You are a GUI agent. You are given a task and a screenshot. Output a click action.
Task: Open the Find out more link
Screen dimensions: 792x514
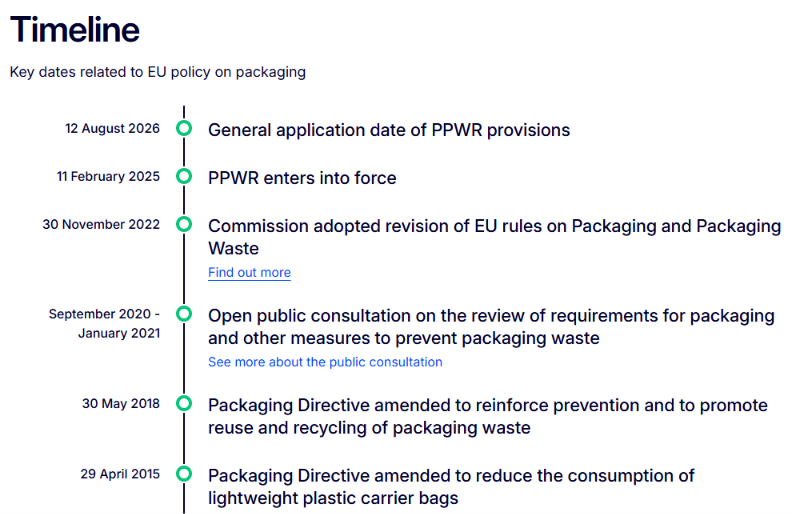(x=250, y=273)
